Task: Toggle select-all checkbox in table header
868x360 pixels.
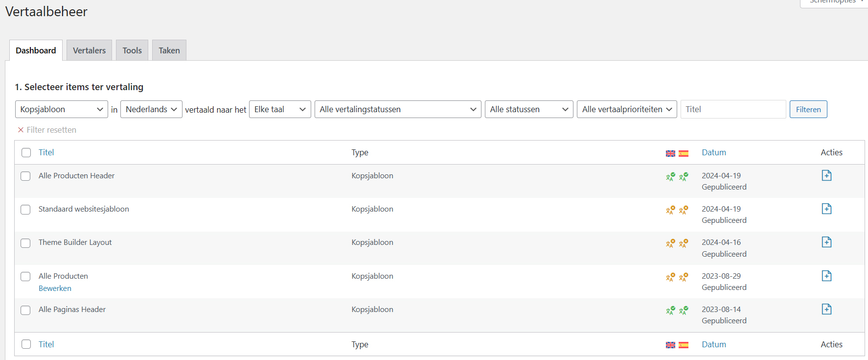Action: [26, 153]
